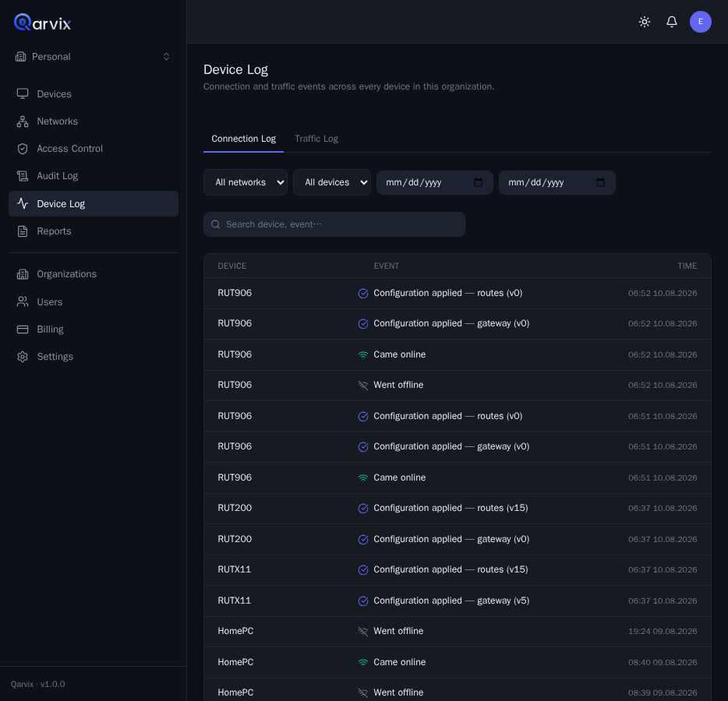Expand the Personal organization switcher
The image size is (728, 701).
point(94,57)
